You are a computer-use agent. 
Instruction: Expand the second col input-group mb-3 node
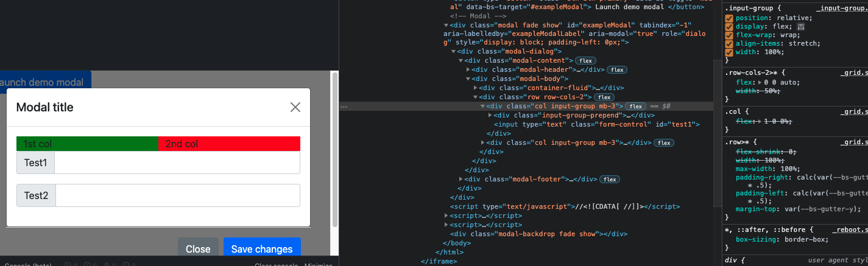pos(483,142)
